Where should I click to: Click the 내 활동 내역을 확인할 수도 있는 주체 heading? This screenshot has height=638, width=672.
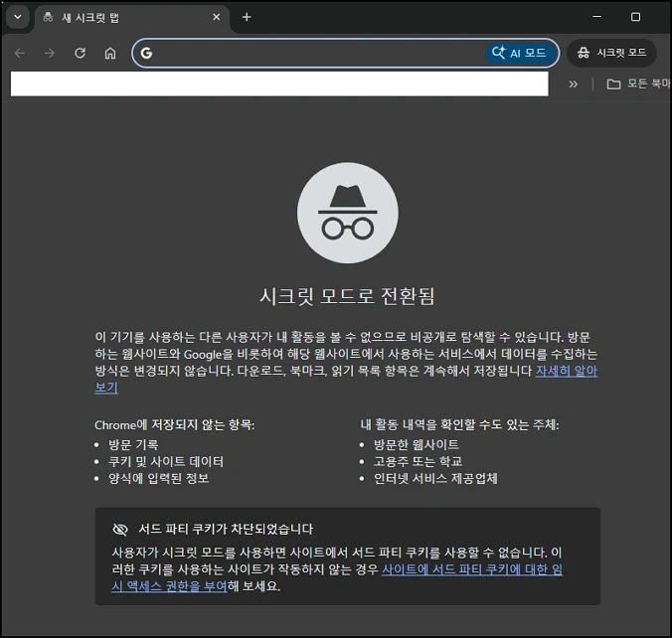click(x=460, y=425)
